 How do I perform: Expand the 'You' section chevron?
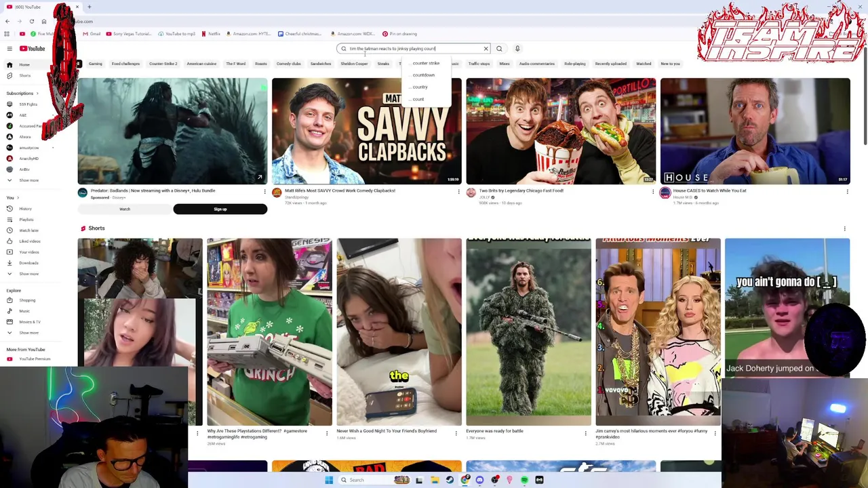18,198
